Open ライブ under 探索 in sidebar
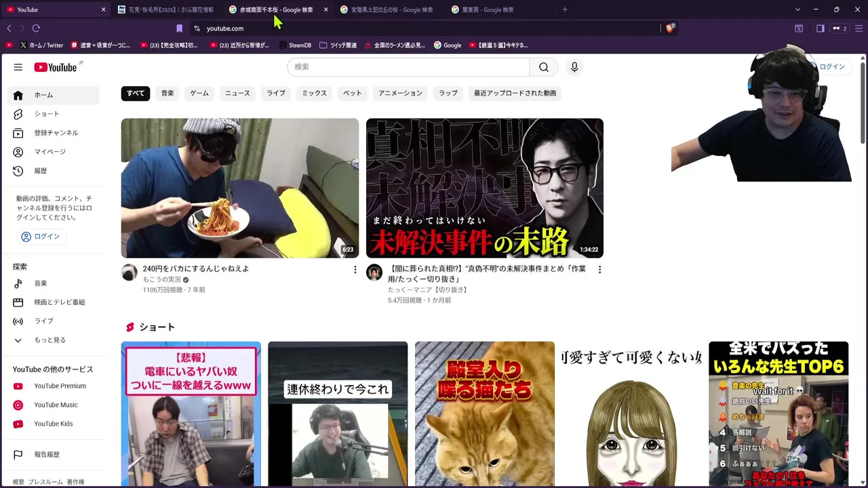868x488 pixels. [x=53, y=321]
